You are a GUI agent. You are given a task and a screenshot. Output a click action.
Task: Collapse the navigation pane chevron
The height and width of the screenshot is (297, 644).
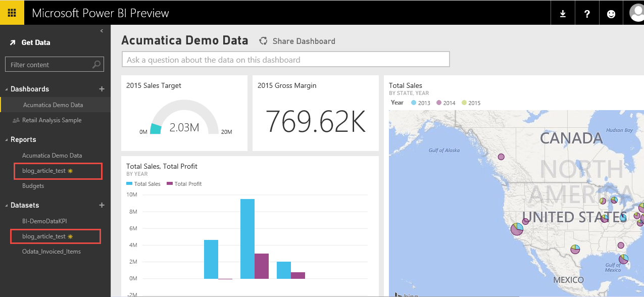point(102,31)
